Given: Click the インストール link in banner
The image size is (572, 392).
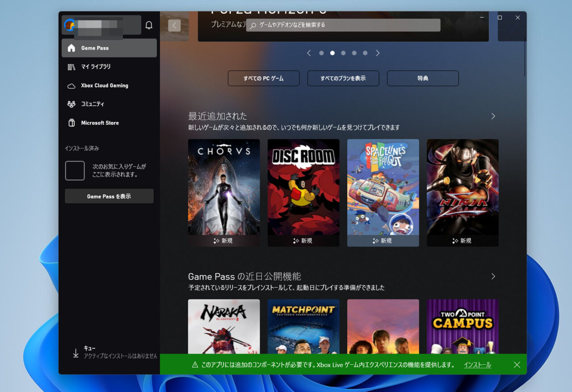Looking at the screenshot, I should click(477, 365).
